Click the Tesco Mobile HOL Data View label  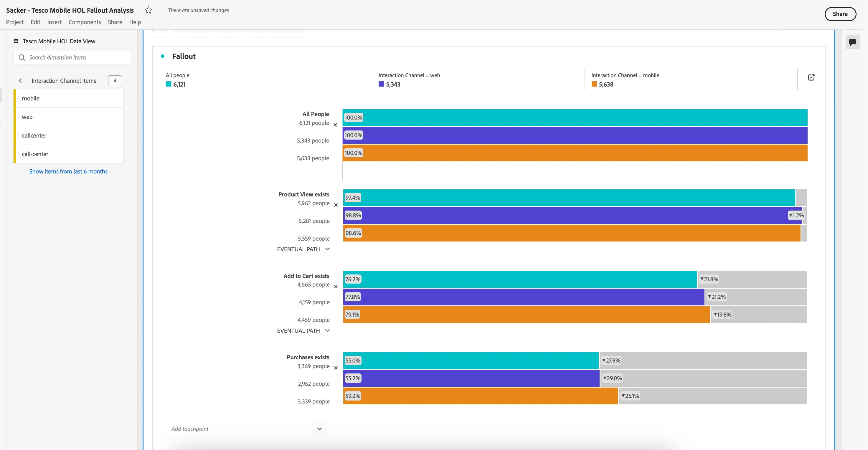[x=59, y=41]
